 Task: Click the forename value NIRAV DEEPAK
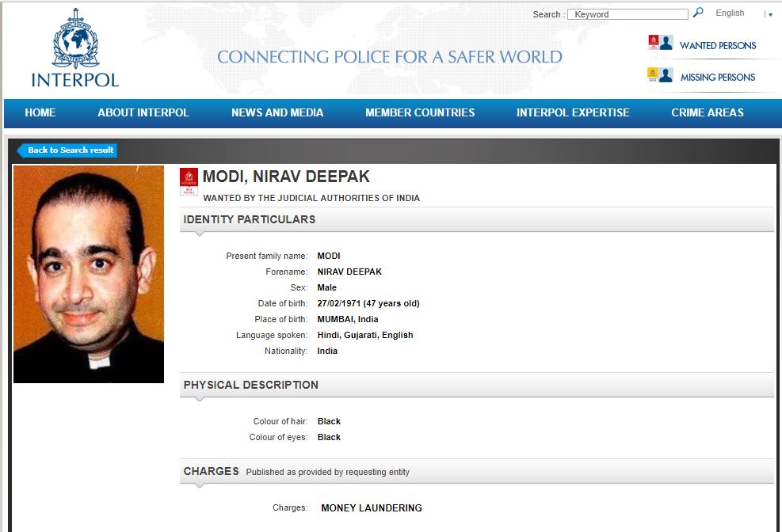point(349,272)
